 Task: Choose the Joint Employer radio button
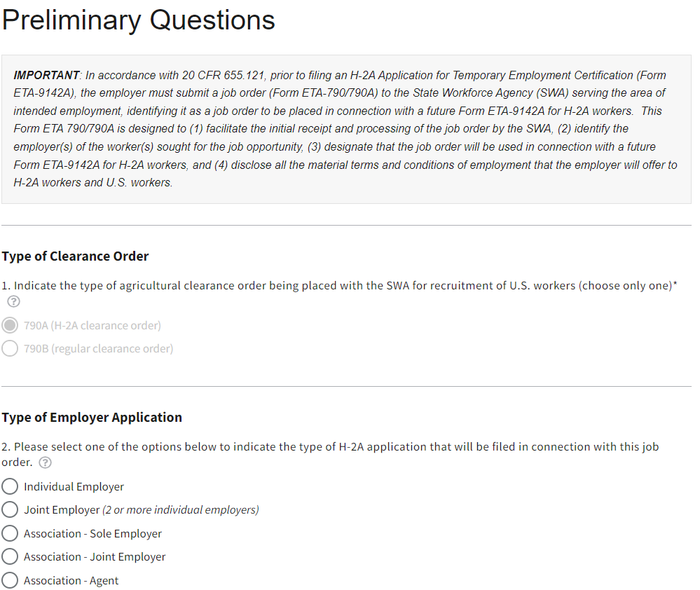(10, 510)
